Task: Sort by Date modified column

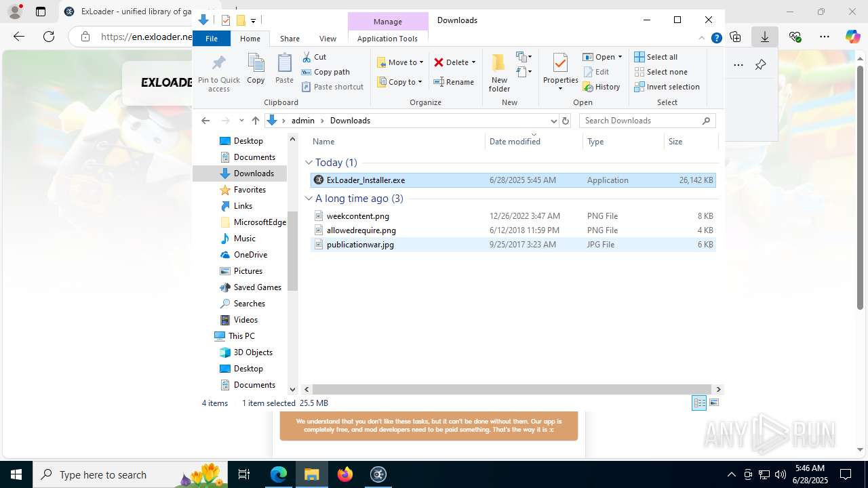Action: click(x=534, y=142)
